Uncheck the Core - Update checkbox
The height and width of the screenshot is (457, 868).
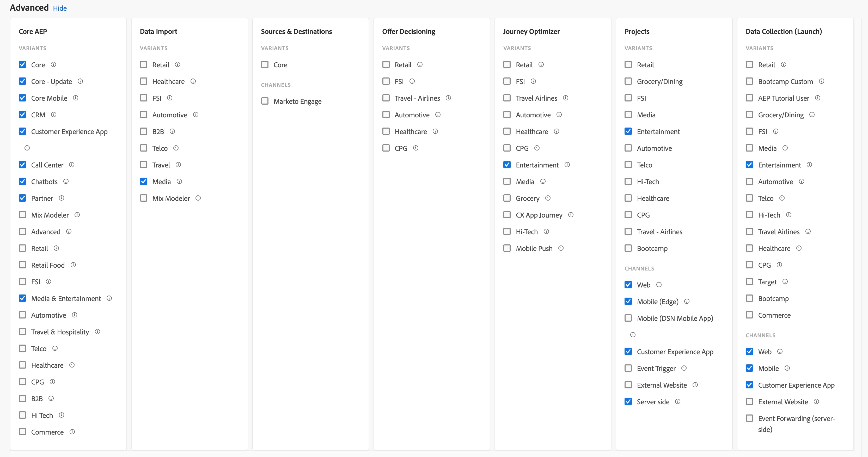tap(23, 81)
